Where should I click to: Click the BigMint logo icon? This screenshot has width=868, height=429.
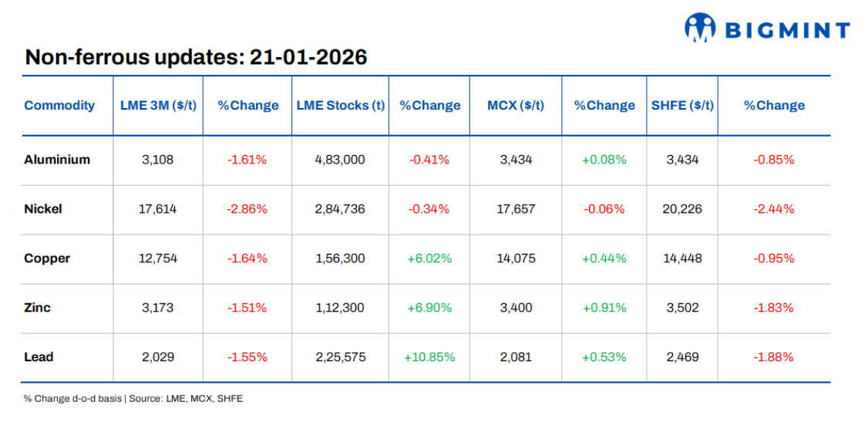point(700,28)
